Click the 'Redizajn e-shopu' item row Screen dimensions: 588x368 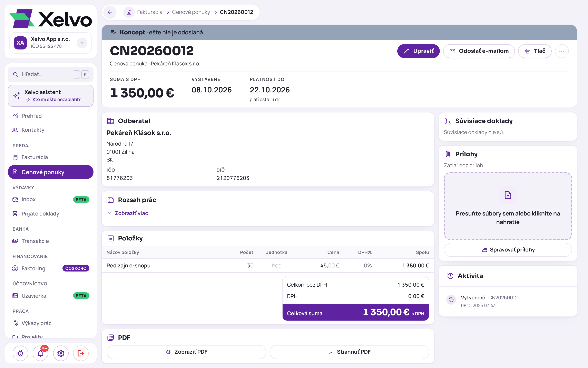268,266
